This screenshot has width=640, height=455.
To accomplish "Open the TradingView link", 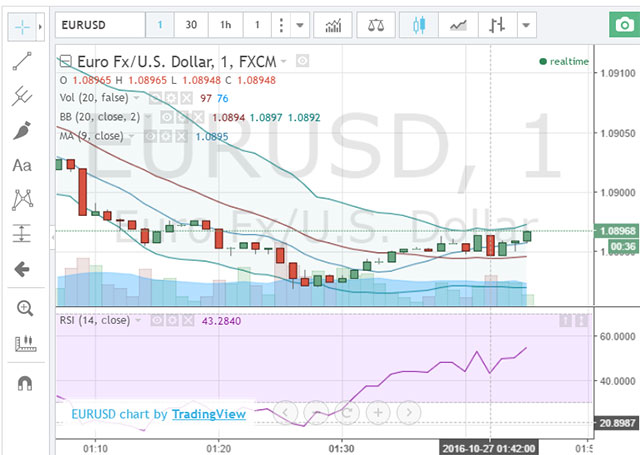I will tap(209, 415).
